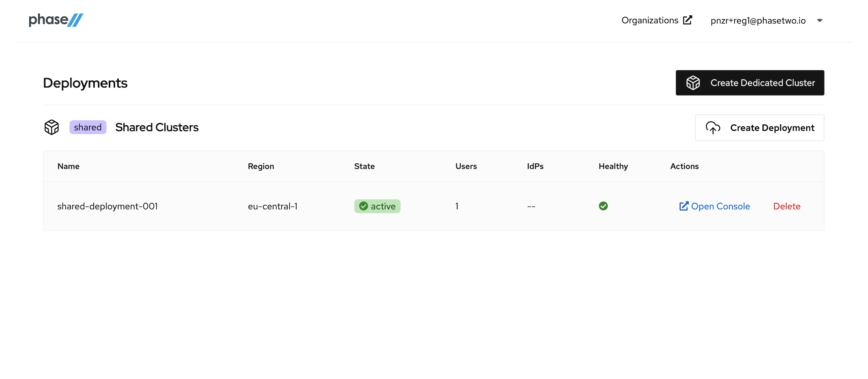This screenshot has width=868, height=379.
Task: Click the shared badge label
Action: coord(88,127)
